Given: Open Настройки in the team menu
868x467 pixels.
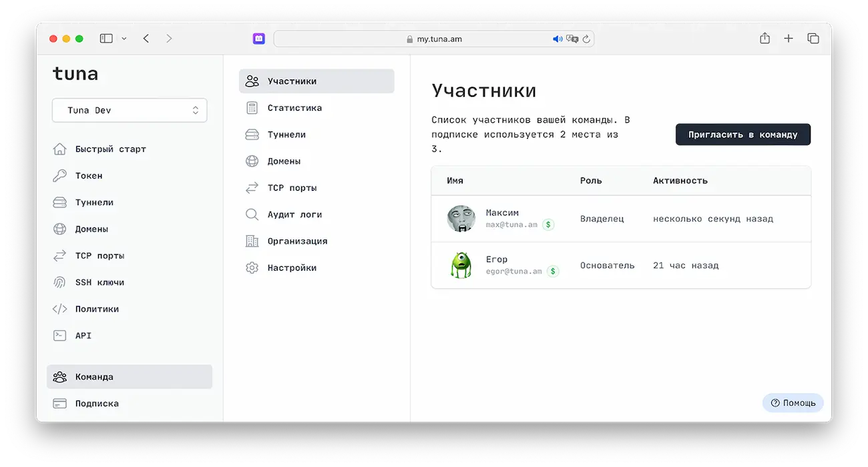Looking at the screenshot, I should (x=288, y=268).
